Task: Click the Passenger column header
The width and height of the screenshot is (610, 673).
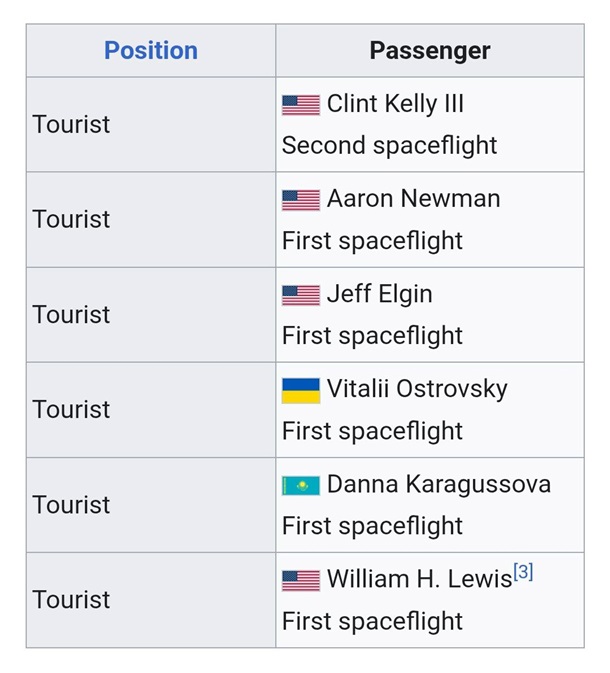Action: [430, 50]
